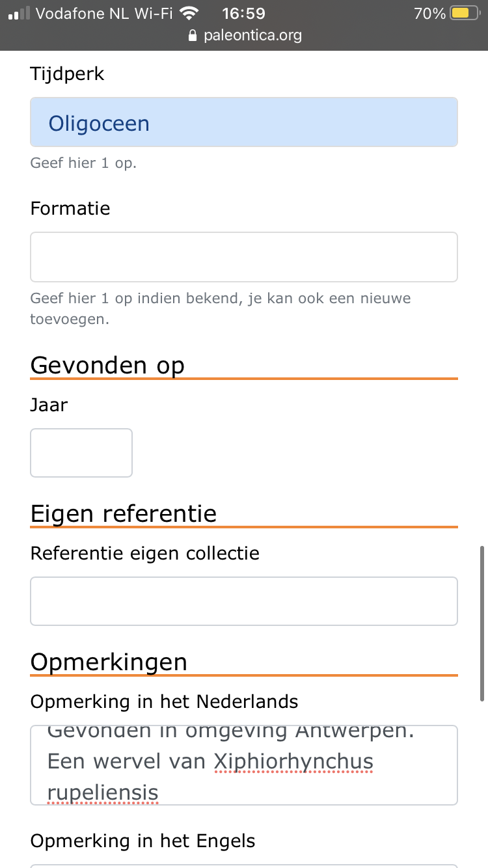Tap the Wi-Fi signal icon in status bar

[x=189, y=13]
